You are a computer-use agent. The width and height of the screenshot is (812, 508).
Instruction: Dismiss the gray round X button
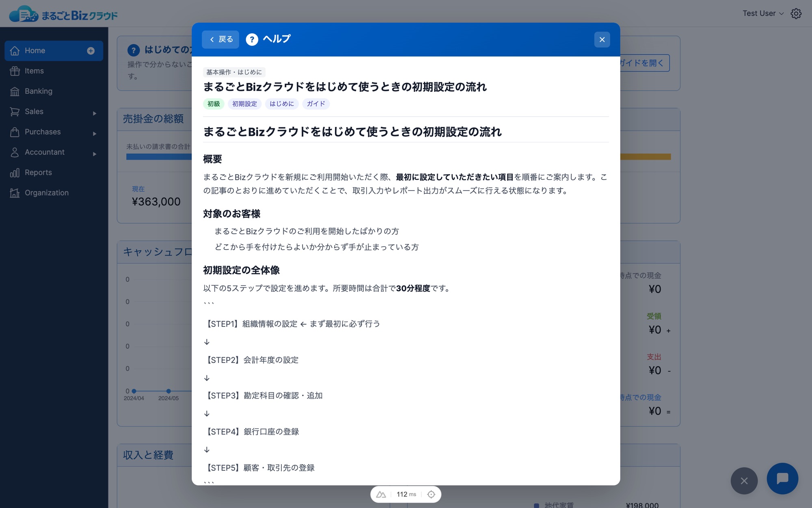click(744, 481)
